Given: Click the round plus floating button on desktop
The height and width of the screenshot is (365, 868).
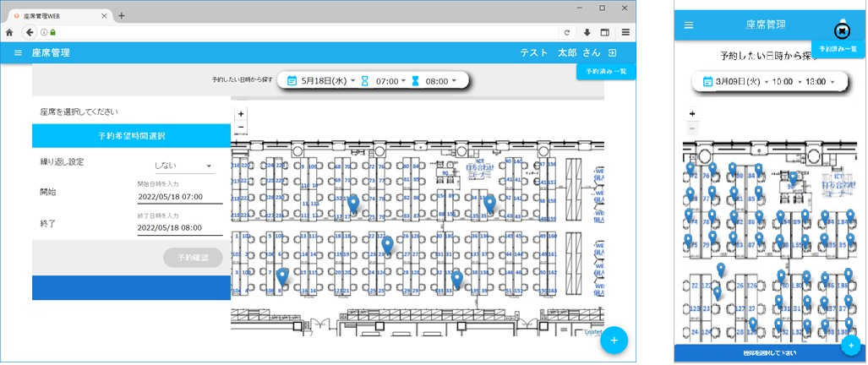Looking at the screenshot, I should tap(614, 340).
